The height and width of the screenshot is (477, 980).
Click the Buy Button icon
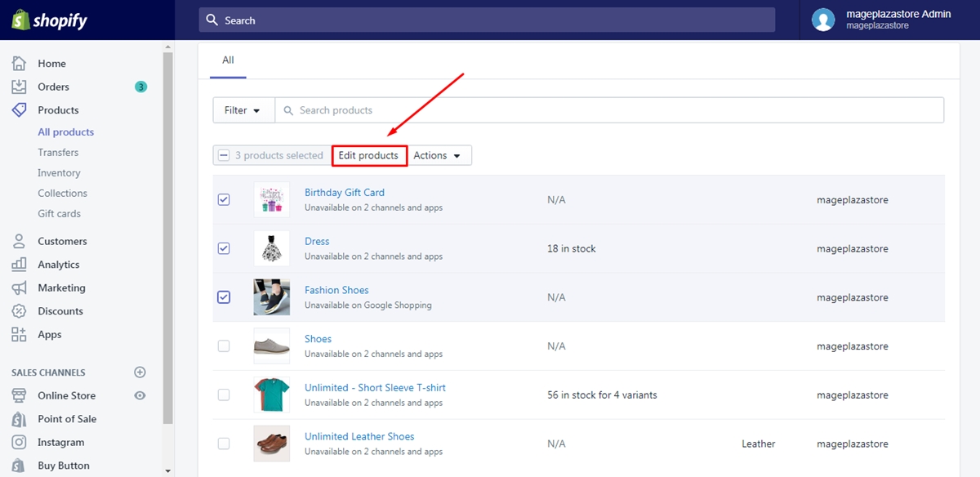20,466
